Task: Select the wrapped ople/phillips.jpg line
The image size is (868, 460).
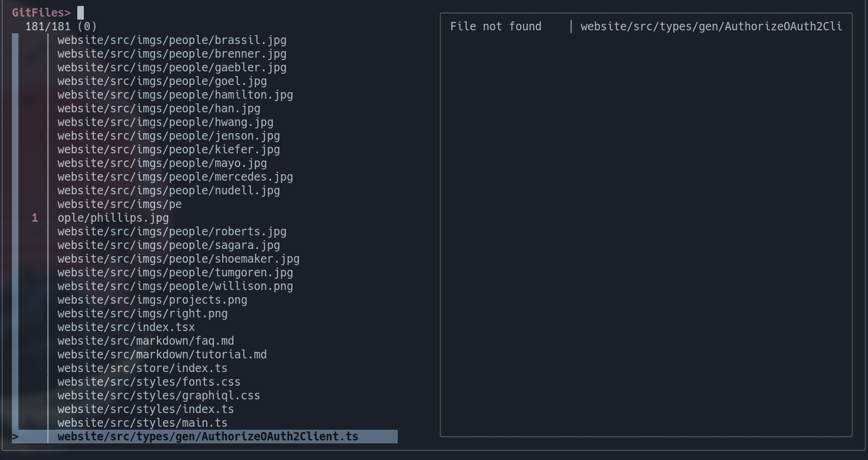Action: click(x=113, y=218)
